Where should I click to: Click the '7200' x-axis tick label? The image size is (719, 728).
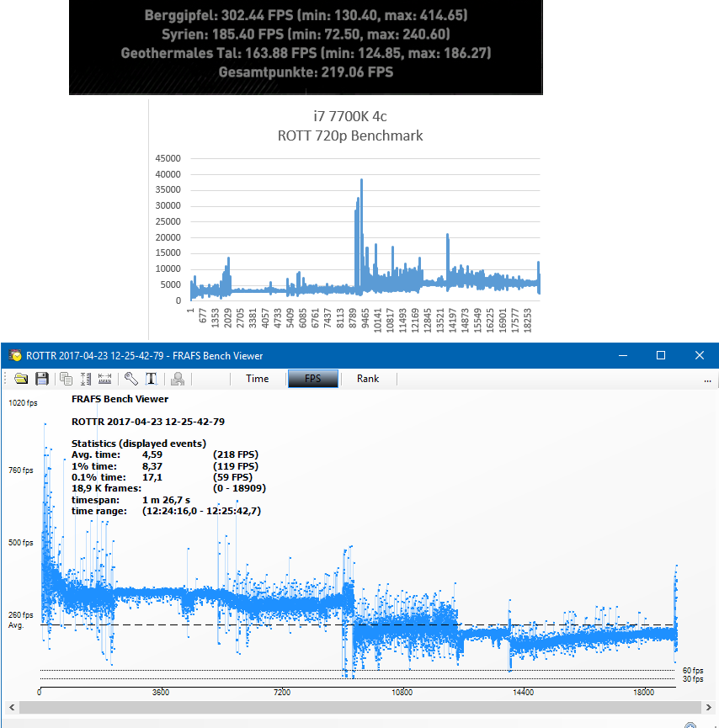click(x=282, y=693)
